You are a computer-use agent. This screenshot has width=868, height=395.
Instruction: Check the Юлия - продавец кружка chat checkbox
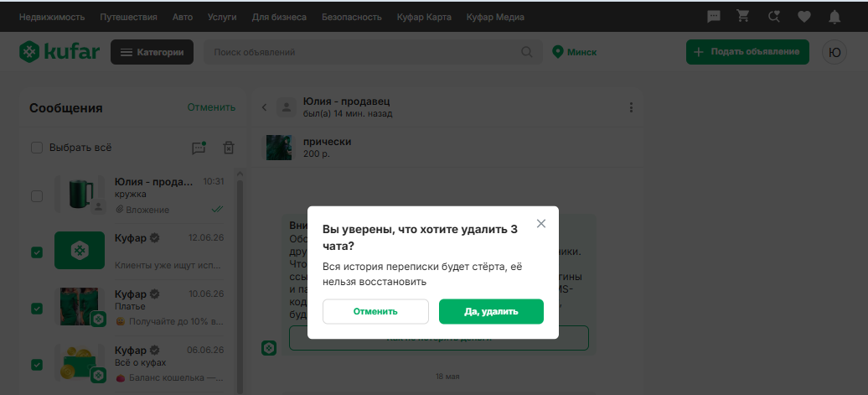pyautogui.click(x=37, y=196)
